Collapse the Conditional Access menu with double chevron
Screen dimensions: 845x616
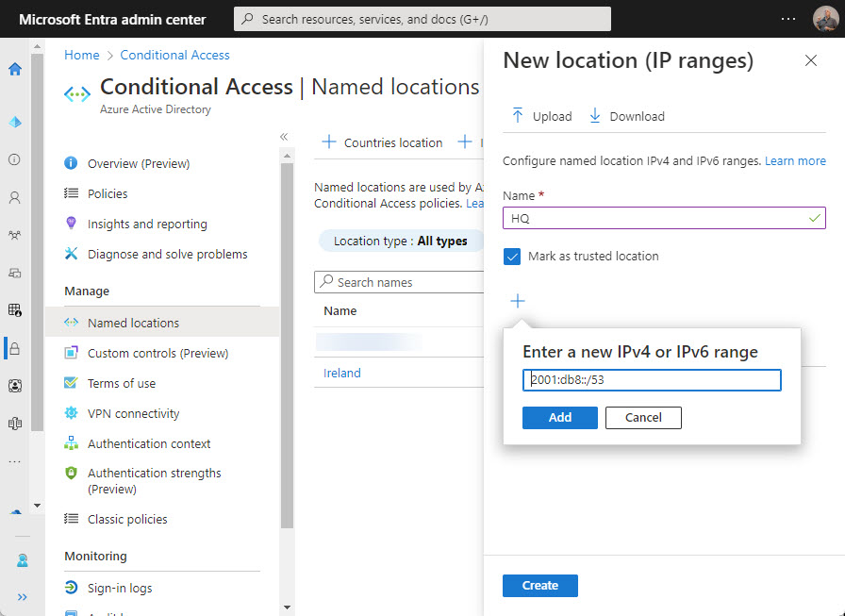284,137
